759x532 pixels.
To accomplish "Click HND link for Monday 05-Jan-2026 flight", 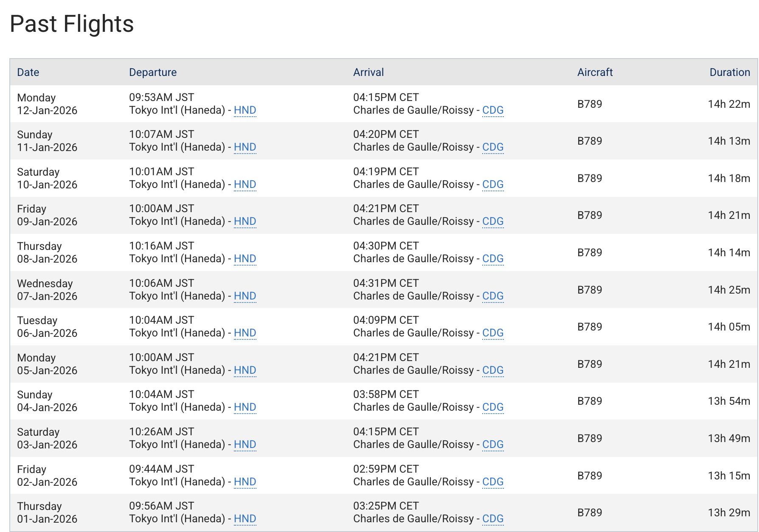I will coord(245,370).
